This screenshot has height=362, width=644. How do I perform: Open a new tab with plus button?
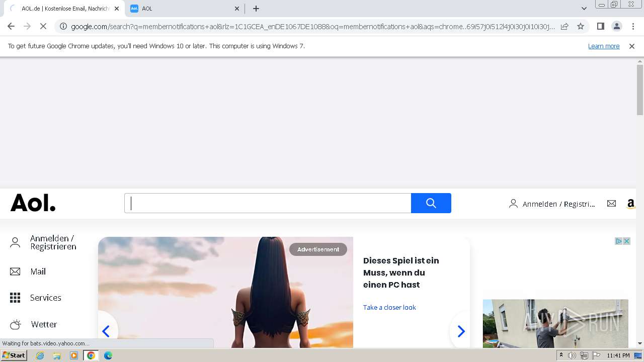pos(256,9)
